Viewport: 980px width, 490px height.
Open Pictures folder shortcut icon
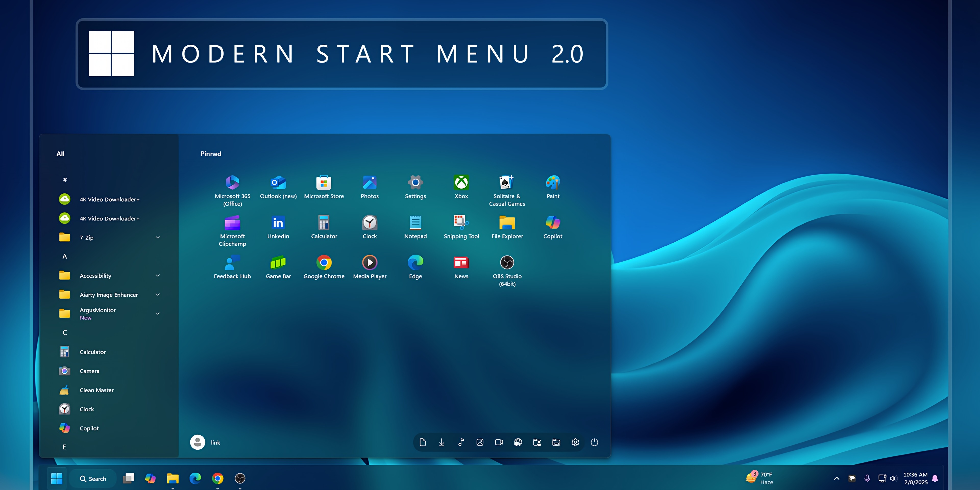pyautogui.click(x=480, y=443)
